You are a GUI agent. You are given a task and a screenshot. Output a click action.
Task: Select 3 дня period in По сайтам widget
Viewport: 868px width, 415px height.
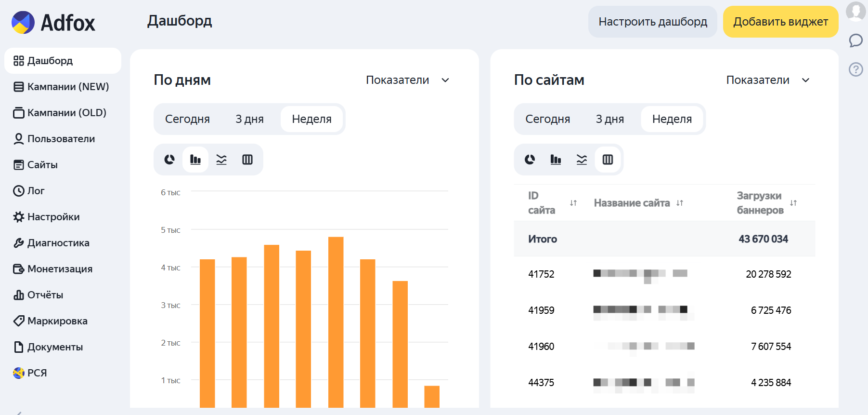[609, 119]
